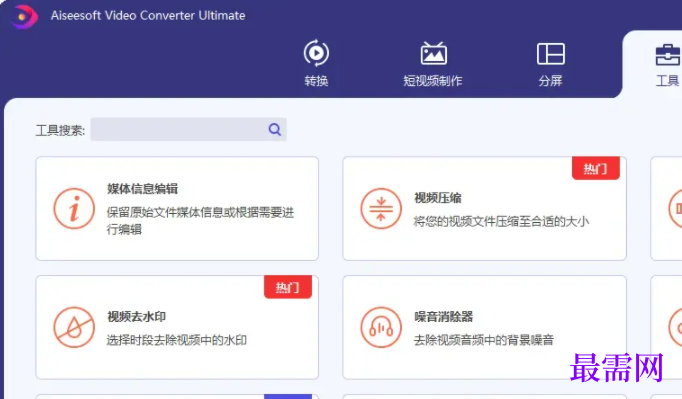Click the Aiseesoft app logo icon
Viewport: 682px width, 399px height.
[x=24, y=17]
